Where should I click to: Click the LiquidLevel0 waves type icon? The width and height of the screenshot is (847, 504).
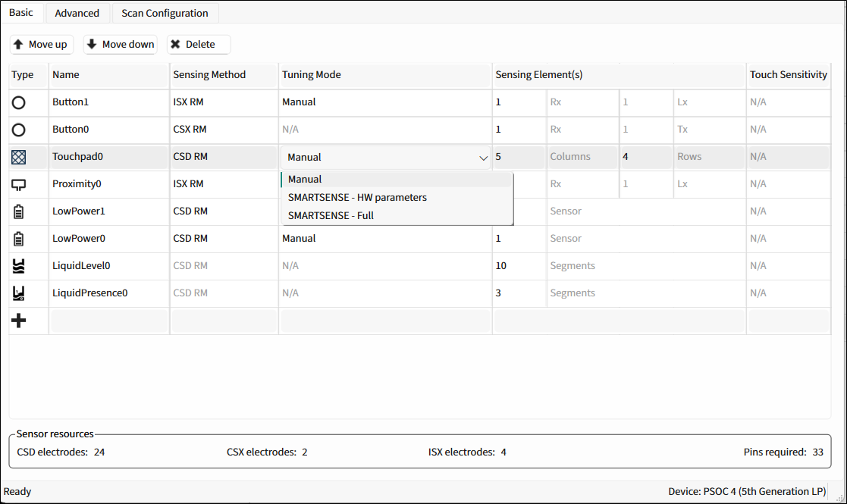19,266
